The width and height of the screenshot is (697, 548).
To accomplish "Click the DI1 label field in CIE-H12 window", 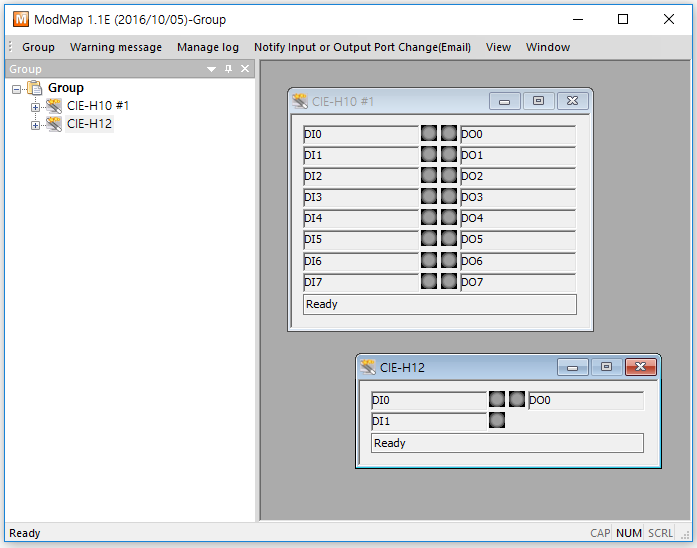I will pos(429,421).
